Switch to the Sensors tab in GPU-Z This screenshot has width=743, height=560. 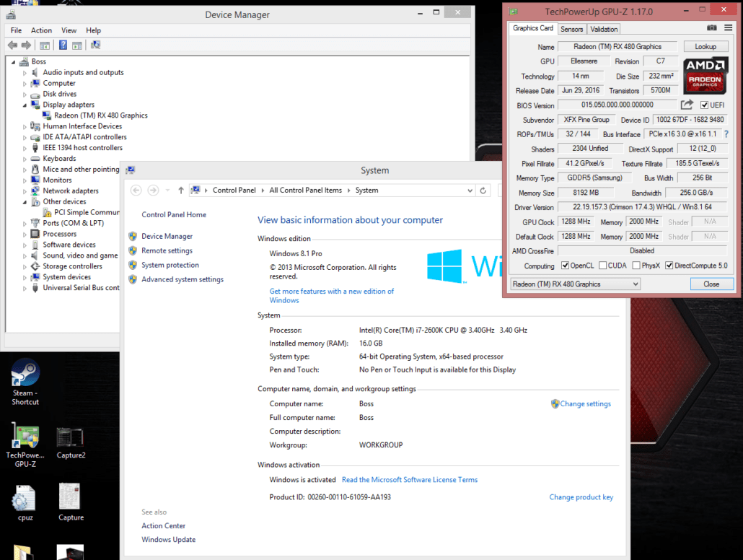click(x=571, y=29)
